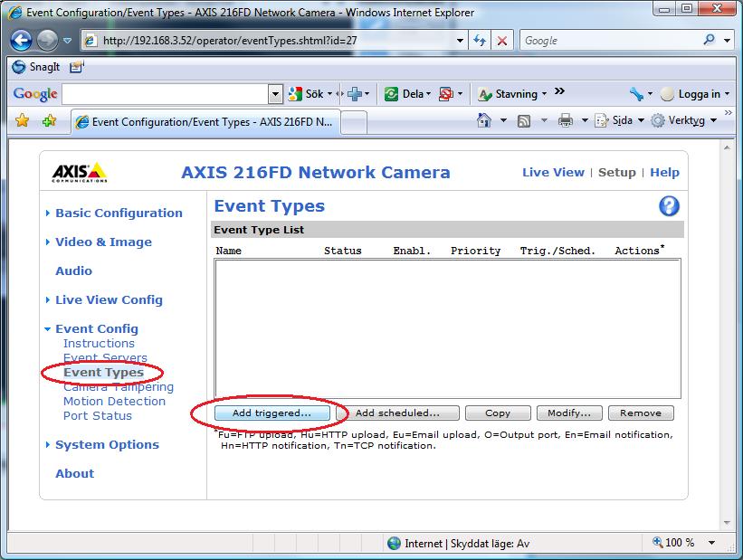Collapse the Event Config menu
743x560 pixels.
tap(97, 328)
